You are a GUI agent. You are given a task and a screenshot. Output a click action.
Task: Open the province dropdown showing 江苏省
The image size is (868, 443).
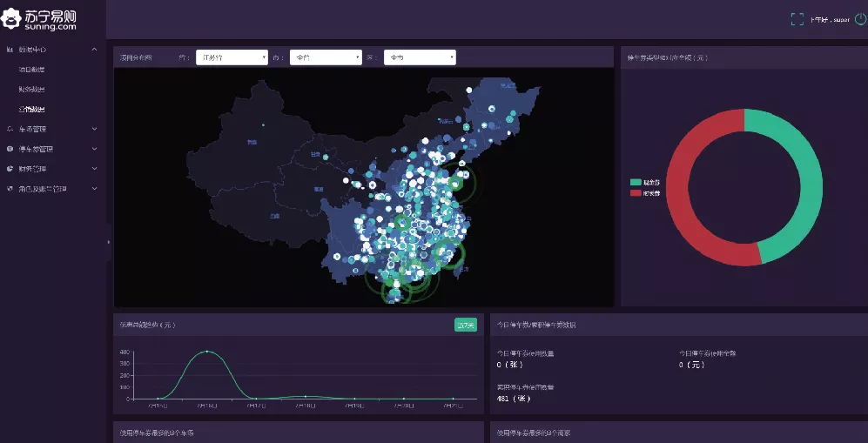click(x=232, y=57)
